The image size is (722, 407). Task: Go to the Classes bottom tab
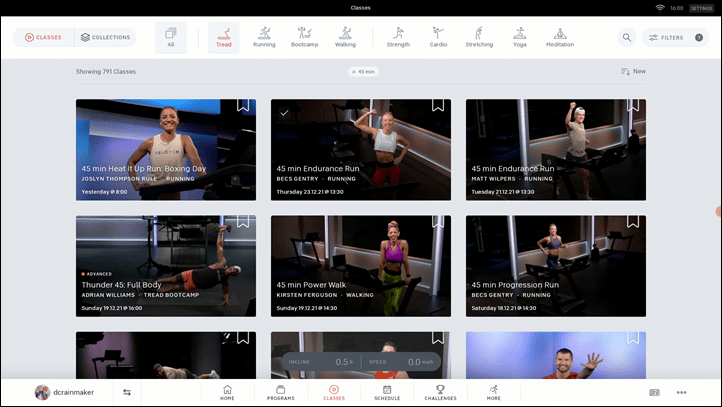tap(334, 393)
